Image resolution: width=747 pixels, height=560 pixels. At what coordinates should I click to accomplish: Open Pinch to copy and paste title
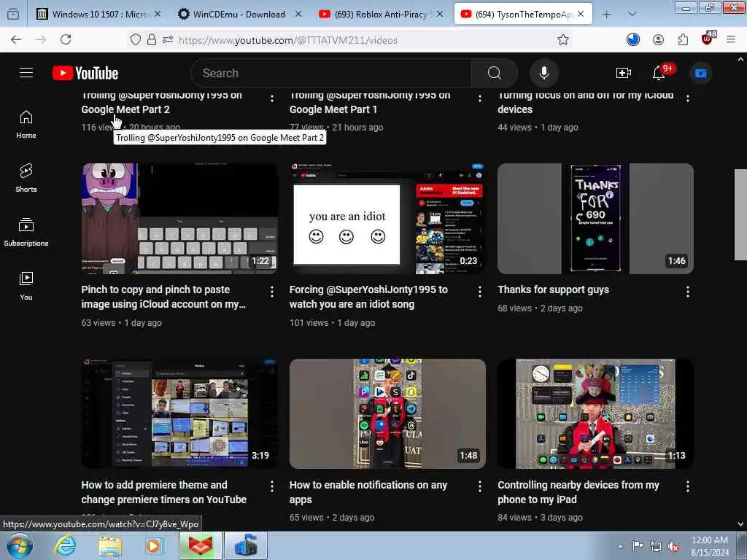(x=163, y=297)
